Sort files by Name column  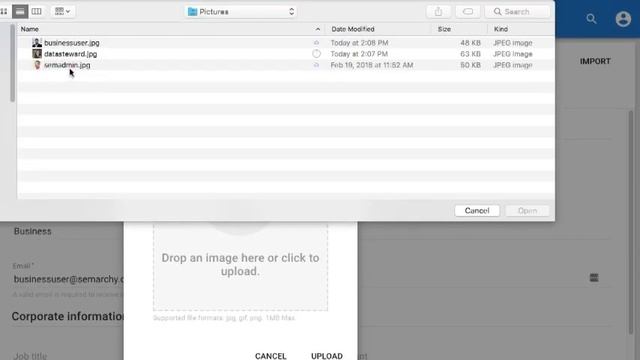coord(30,29)
